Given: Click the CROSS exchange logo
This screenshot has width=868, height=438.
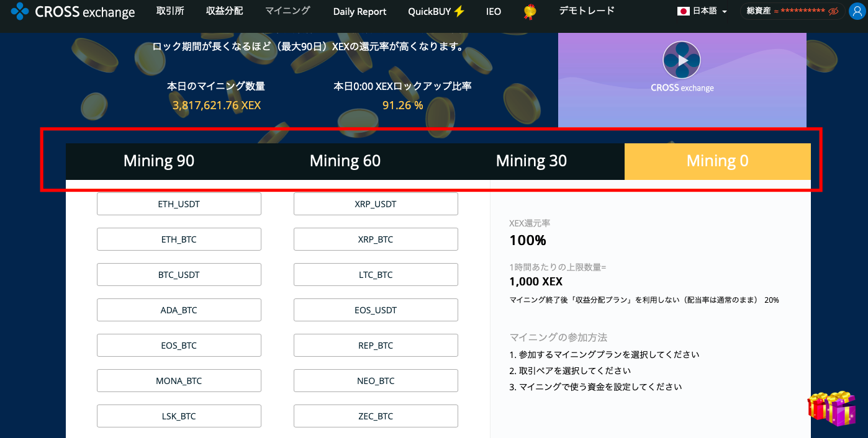Looking at the screenshot, I should (73, 11).
